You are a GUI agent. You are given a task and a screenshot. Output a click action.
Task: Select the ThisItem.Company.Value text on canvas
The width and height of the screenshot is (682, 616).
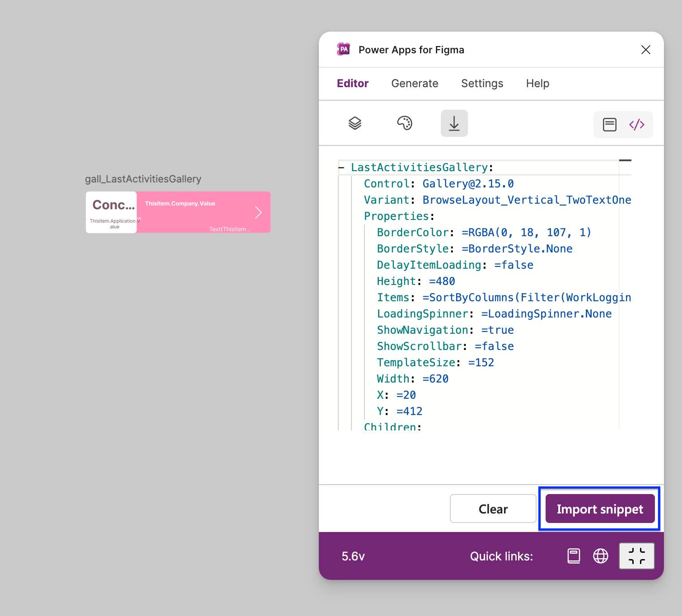(x=180, y=204)
